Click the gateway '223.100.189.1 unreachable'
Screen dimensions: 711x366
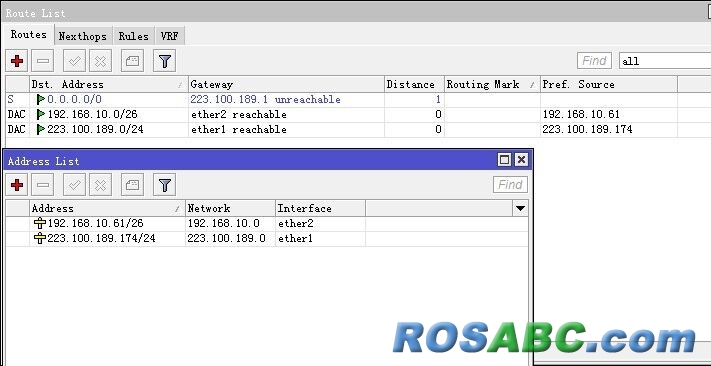[265, 99]
